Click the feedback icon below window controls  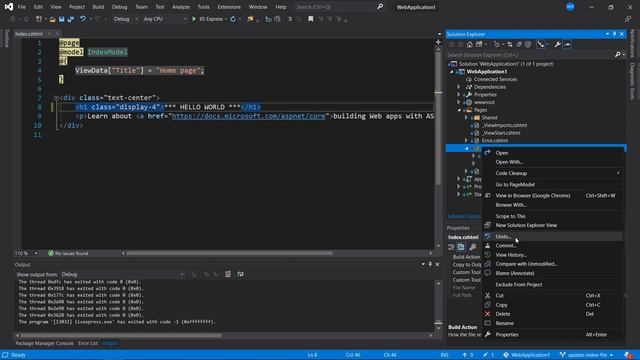[x=628, y=19]
